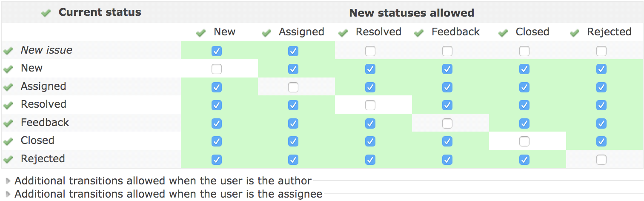Click checkmark icon next to Feedback column header

pos(419,33)
